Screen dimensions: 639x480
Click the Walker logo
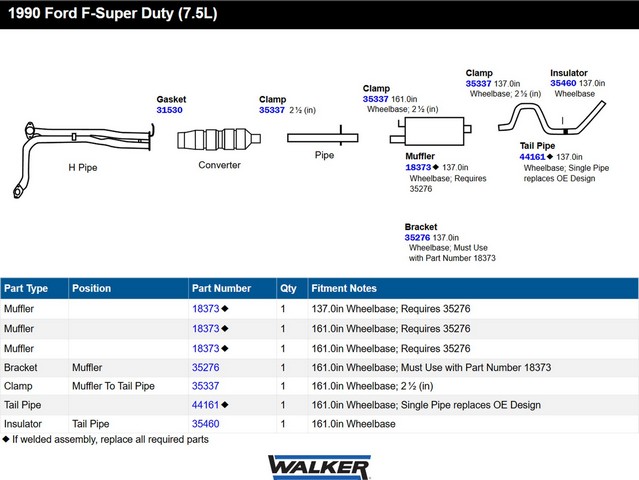point(319,467)
